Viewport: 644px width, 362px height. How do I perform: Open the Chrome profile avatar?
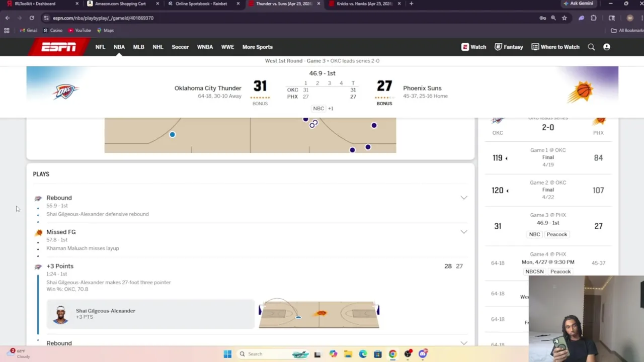coord(630,18)
